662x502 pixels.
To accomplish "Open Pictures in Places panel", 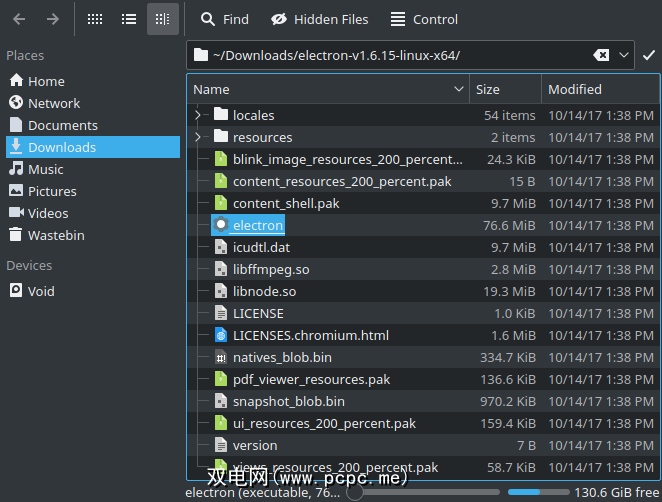I will (x=93, y=191).
